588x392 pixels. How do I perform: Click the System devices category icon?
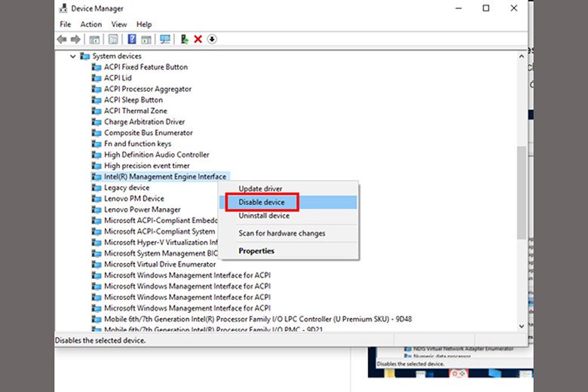(x=85, y=57)
